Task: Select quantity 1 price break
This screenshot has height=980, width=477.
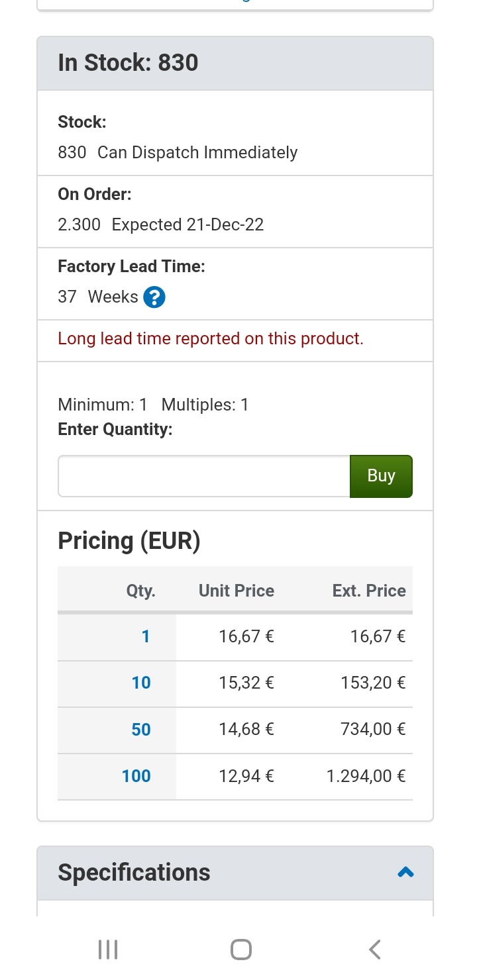Action: (x=146, y=637)
